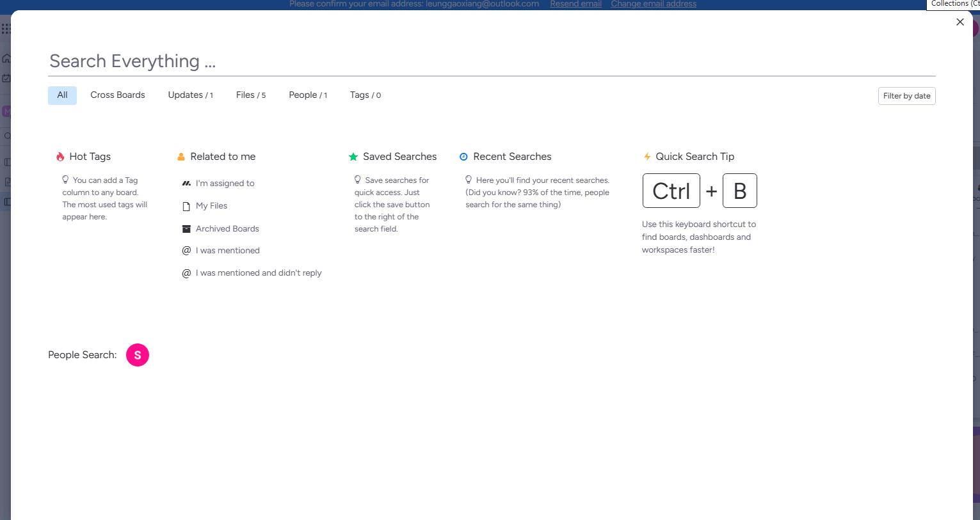Open the Filter by date dropdown

(906, 96)
